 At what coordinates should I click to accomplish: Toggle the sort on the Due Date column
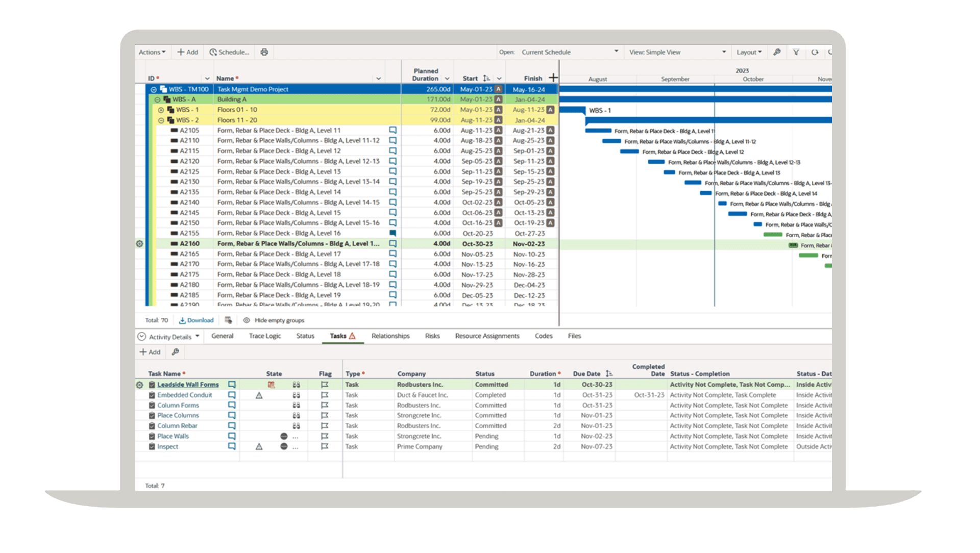608,374
